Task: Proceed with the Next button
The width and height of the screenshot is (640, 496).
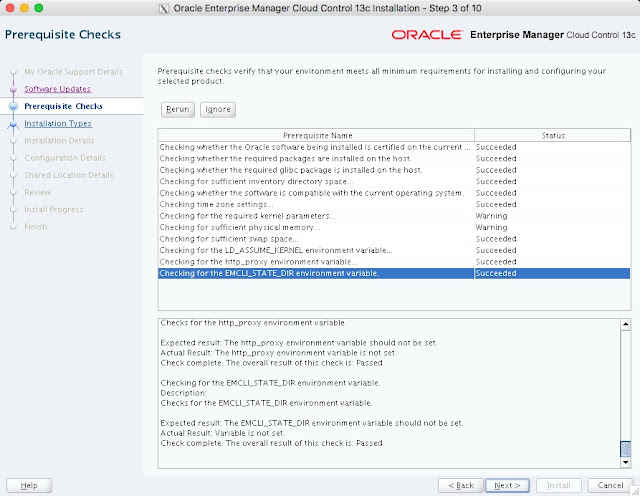Action: point(507,485)
